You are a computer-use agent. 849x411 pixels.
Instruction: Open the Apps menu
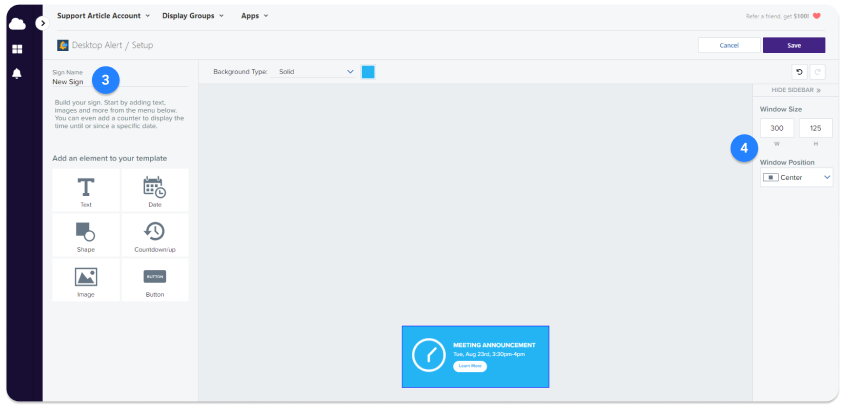(x=254, y=16)
